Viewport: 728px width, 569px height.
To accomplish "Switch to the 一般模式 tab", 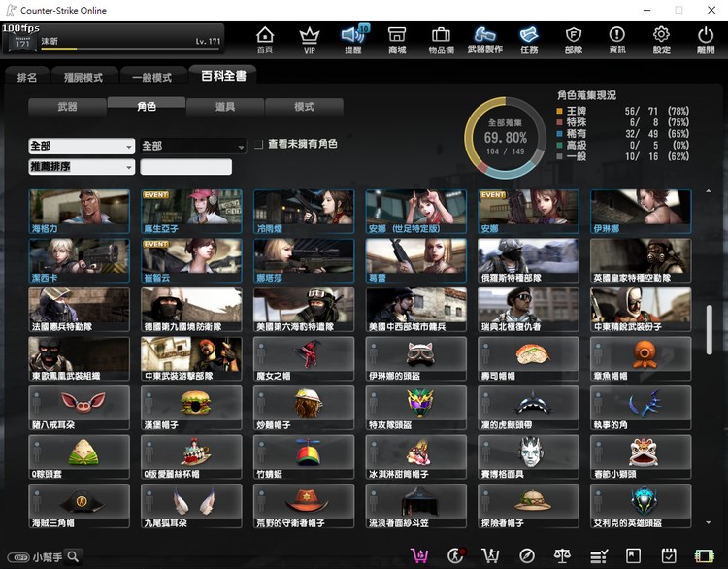I will click(152, 77).
